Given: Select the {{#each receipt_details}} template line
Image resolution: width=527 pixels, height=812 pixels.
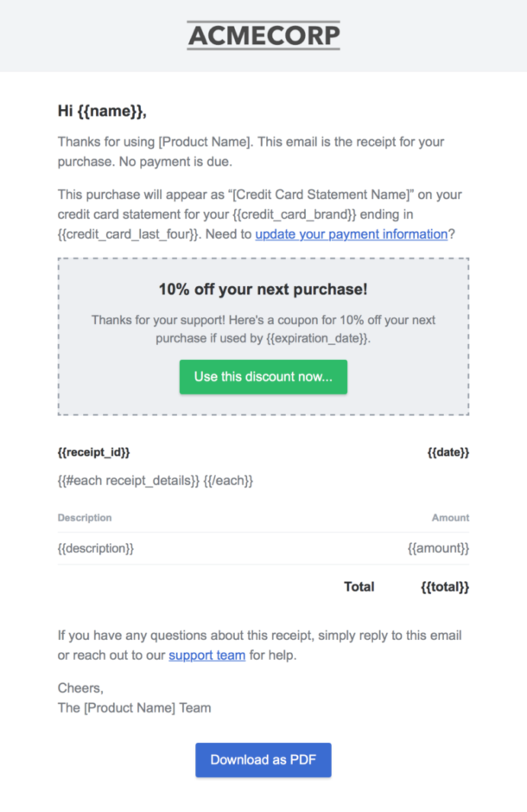Looking at the screenshot, I should coord(156,480).
